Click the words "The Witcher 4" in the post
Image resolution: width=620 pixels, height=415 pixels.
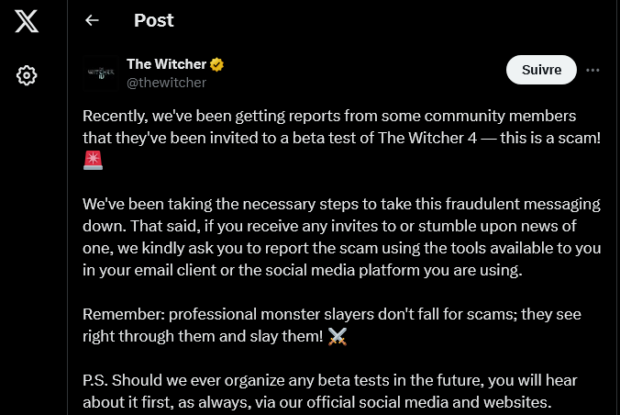point(427,138)
